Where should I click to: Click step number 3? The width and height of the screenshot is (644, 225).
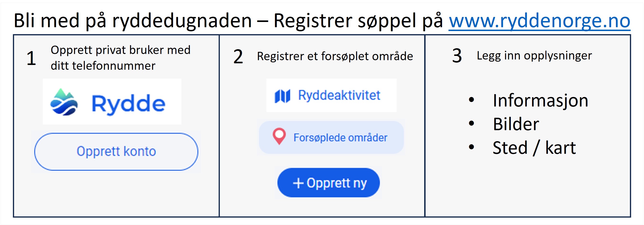click(457, 56)
